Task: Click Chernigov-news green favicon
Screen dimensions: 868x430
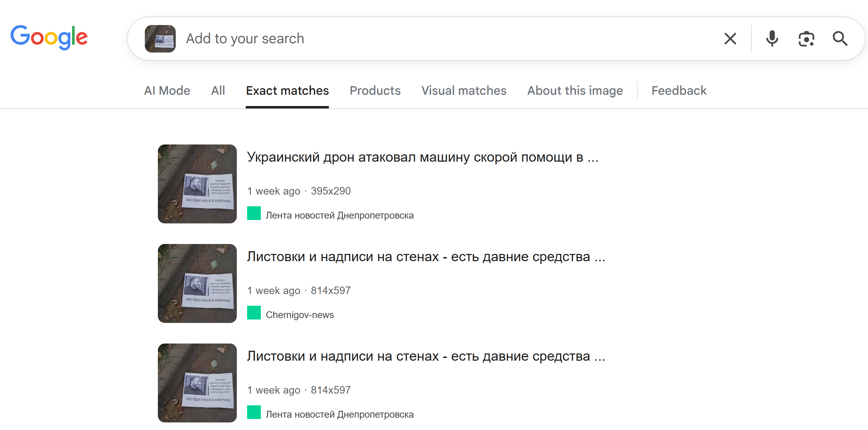Action: [x=254, y=313]
